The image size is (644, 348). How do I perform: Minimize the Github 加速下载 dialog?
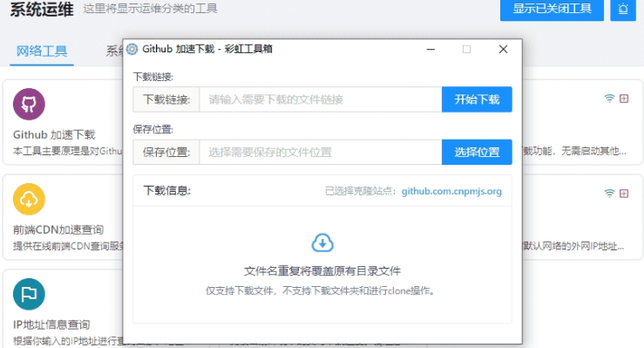click(430, 50)
